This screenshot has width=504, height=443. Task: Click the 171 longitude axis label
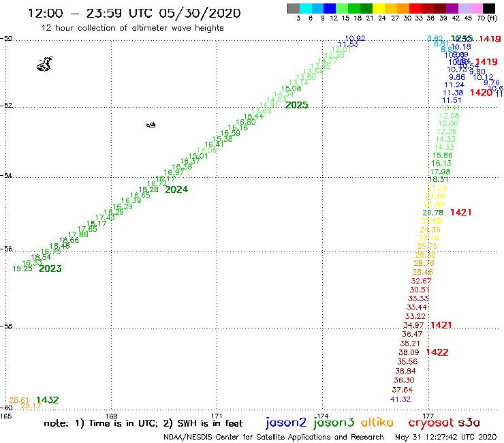click(x=217, y=416)
